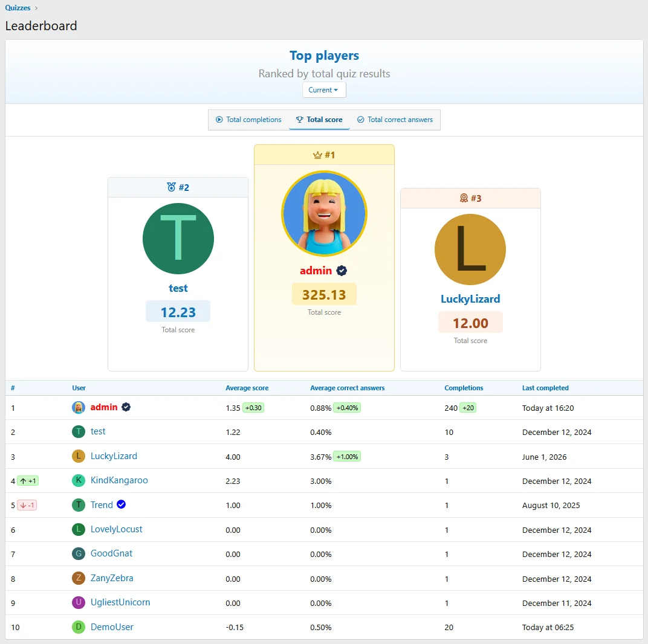Click the -1 rank-down badge in row 5
The image size is (648, 644).
pyautogui.click(x=27, y=505)
